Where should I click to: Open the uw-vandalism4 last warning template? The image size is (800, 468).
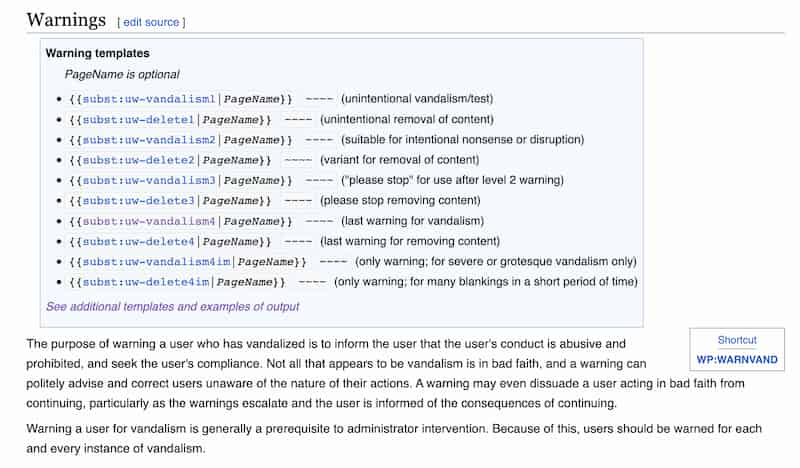tap(149, 221)
